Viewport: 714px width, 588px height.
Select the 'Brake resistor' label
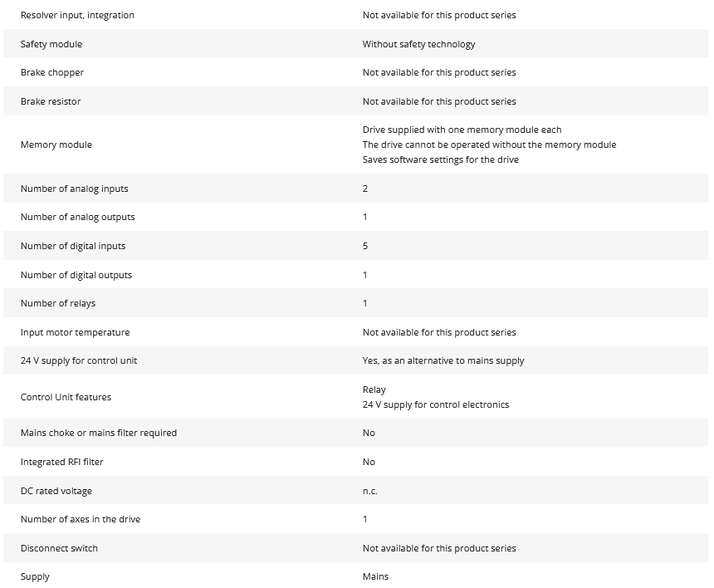point(51,101)
